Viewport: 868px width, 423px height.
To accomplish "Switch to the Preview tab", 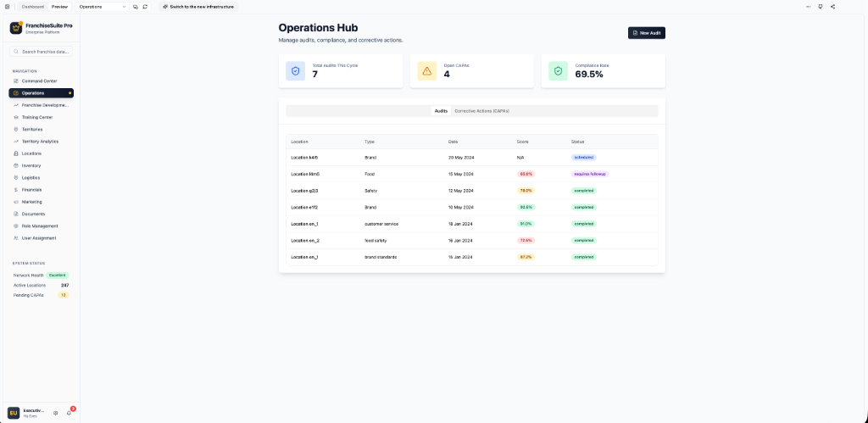I will [x=60, y=7].
